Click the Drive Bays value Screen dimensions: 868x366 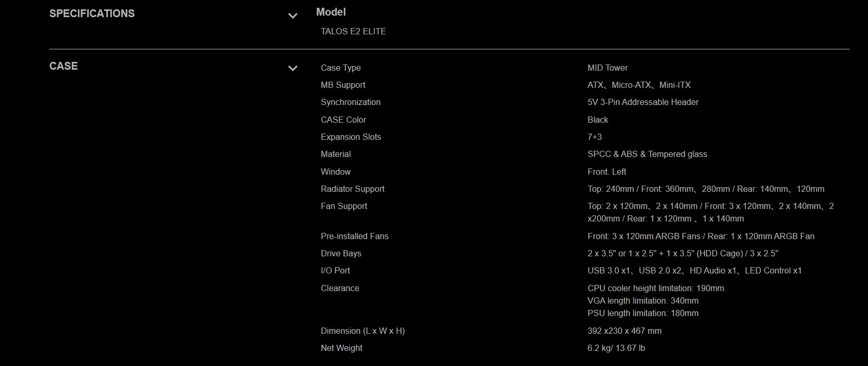pos(683,253)
